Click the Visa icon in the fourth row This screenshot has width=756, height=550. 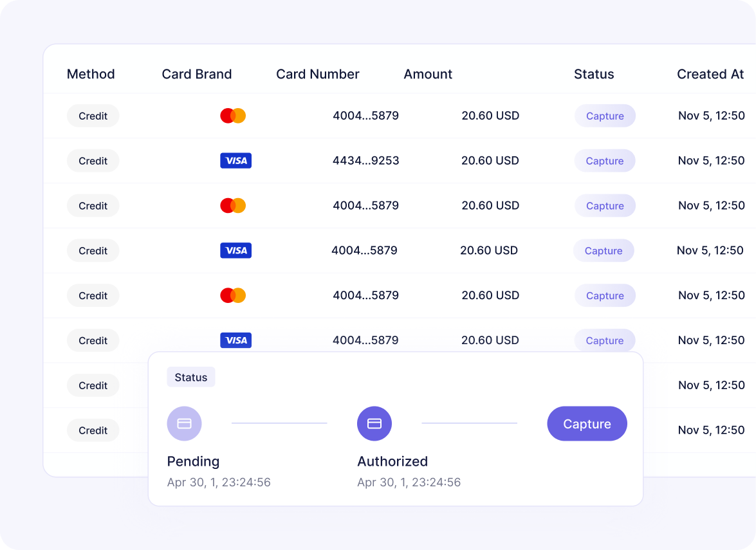(235, 250)
